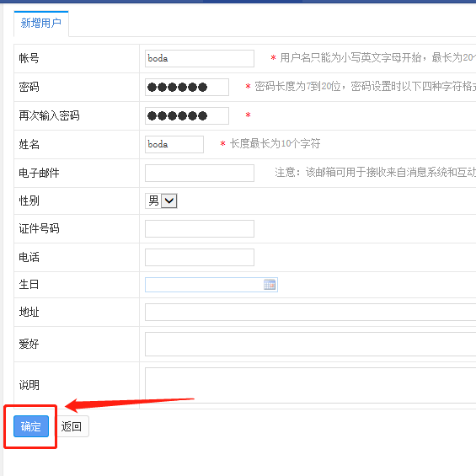Click the 电子邮件 row label
This screenshot has height=476, width=476.
pyautogui.click(x=39, y=173)
